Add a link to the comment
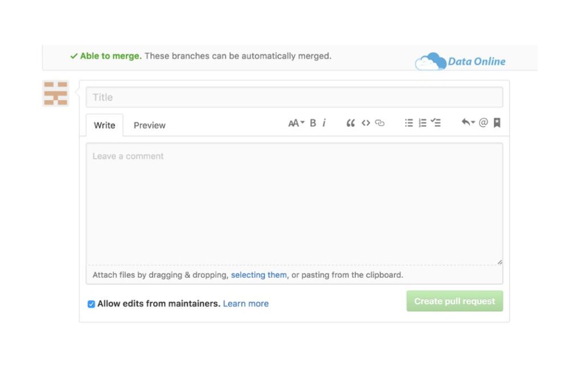This screenshot has width=583, height=392. tap(380, 123)
